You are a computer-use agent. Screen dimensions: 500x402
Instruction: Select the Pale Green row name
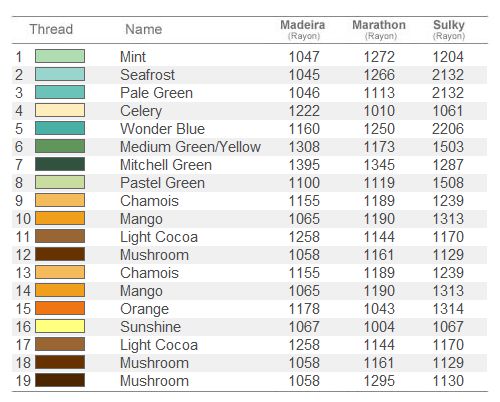(x=156, y=93)
